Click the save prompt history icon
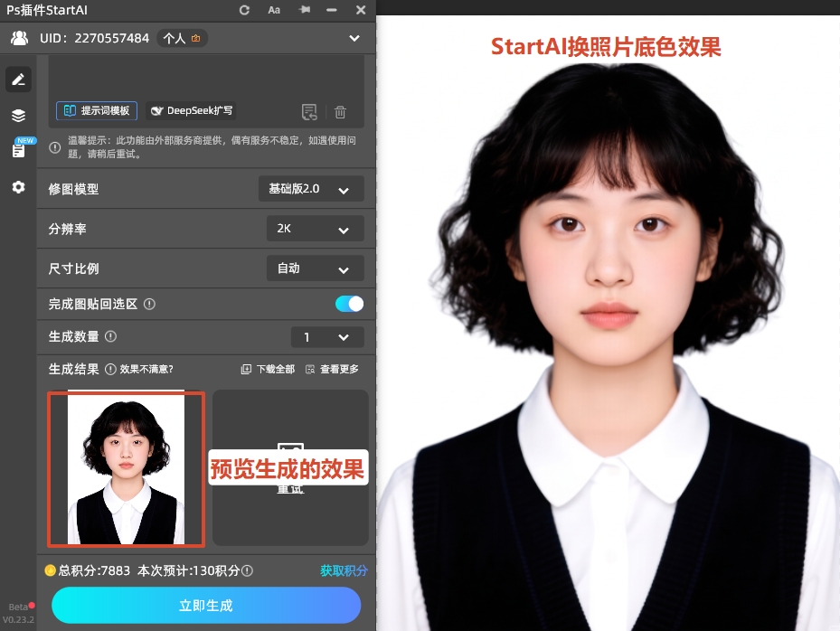The width and height of the screenshot is (840, 631). click(309, 111)
